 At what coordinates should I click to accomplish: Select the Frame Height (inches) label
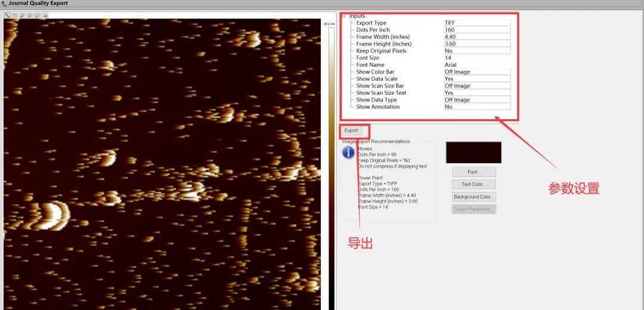coord(383,44)
